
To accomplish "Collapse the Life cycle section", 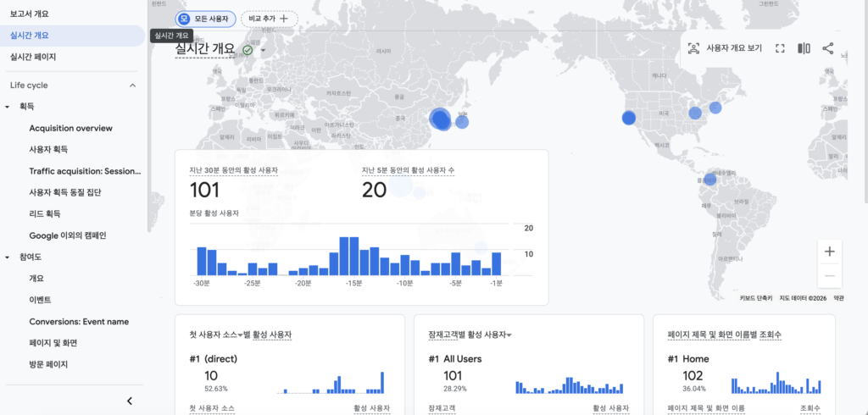I will (132, 86).
